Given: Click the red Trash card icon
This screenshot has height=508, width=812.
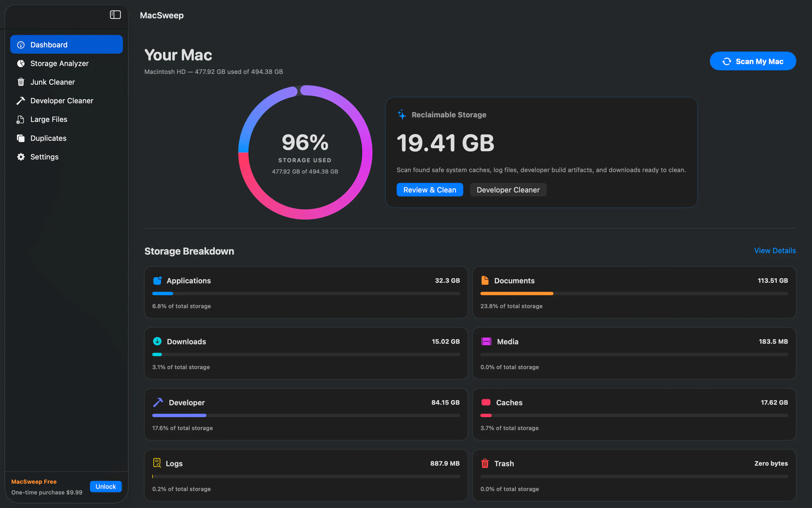Looking at the screenshot, I should point(485,463).
